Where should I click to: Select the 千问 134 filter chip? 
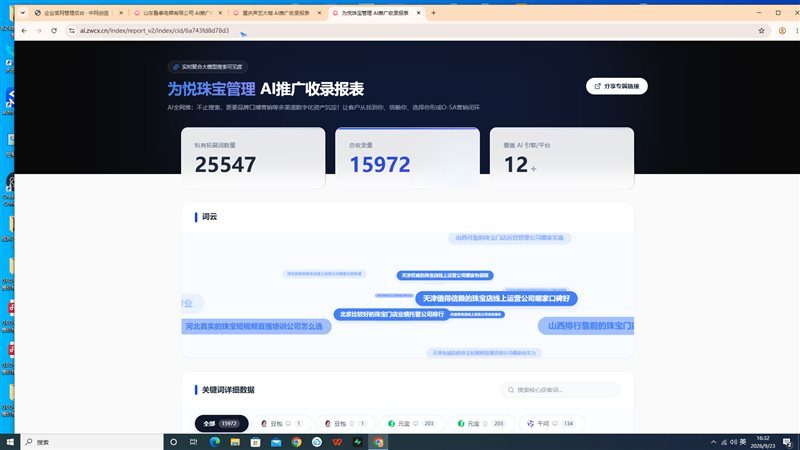(x=552, y=423)
